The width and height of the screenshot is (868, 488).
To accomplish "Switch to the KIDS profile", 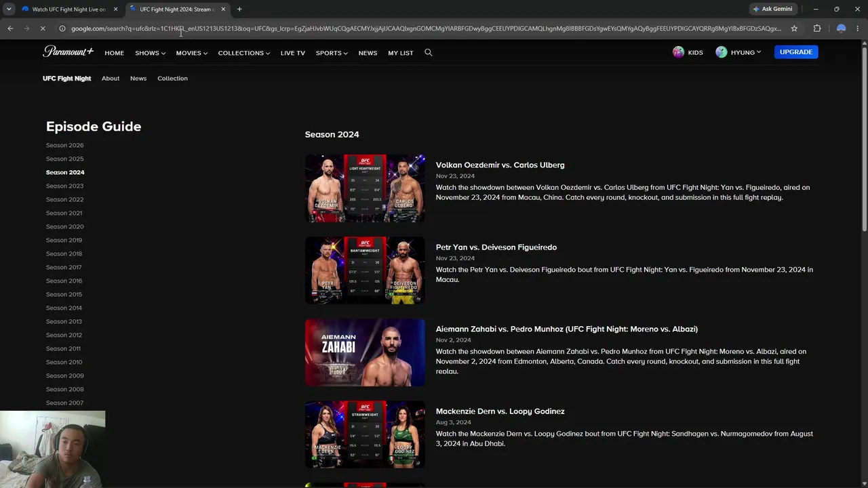I will click(688, 52).
